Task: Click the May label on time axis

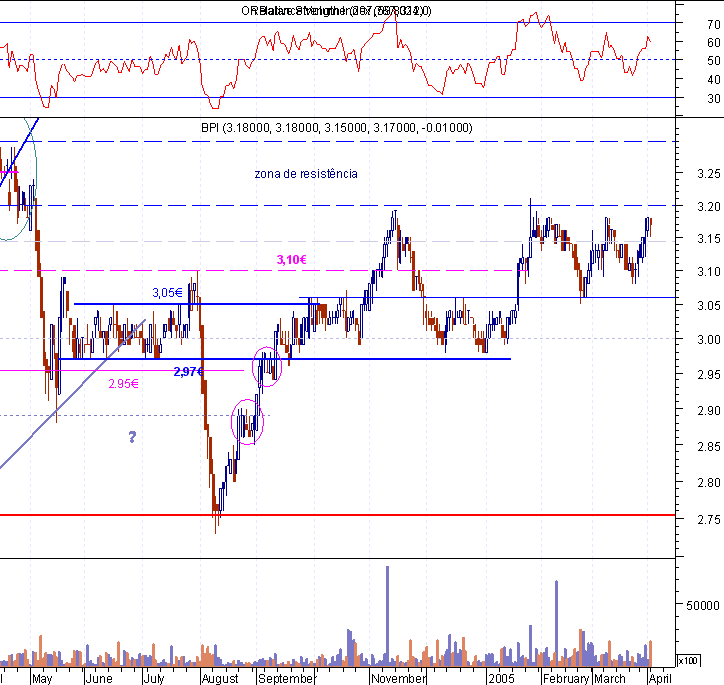Action: click(x=42, y=679)
